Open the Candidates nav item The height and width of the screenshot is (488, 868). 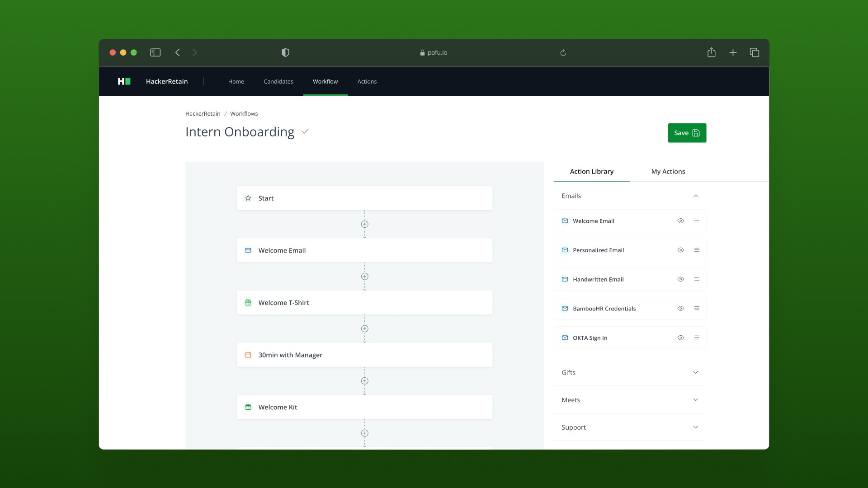coord(278,81)
